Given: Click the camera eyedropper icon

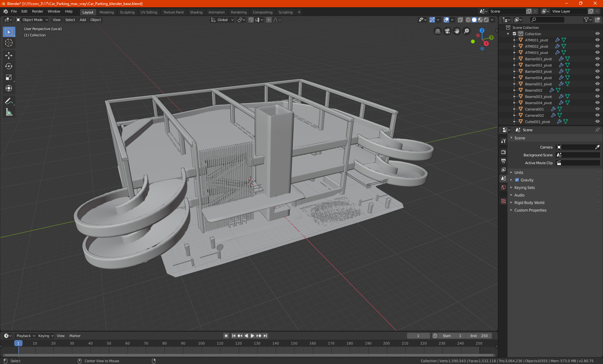Looking at the screenshot, I should (x=597, y=147).
